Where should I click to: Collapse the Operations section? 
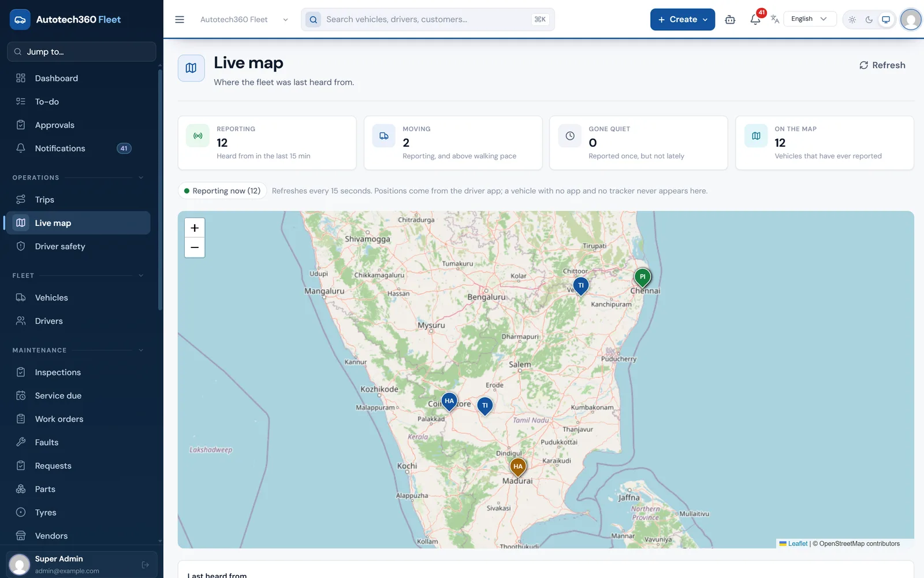tap(78, 177)
